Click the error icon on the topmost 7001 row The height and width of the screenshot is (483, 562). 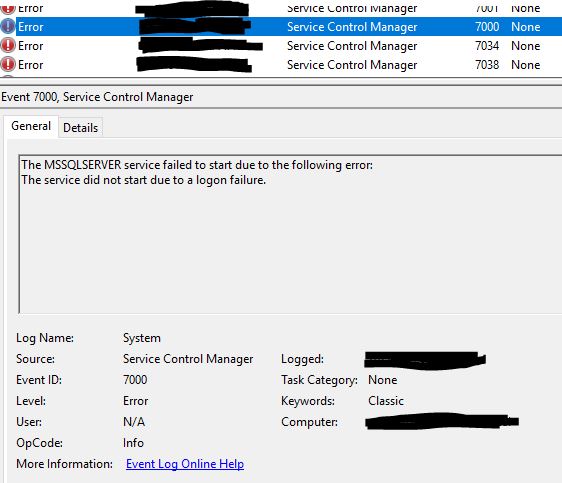coord(8,7)
